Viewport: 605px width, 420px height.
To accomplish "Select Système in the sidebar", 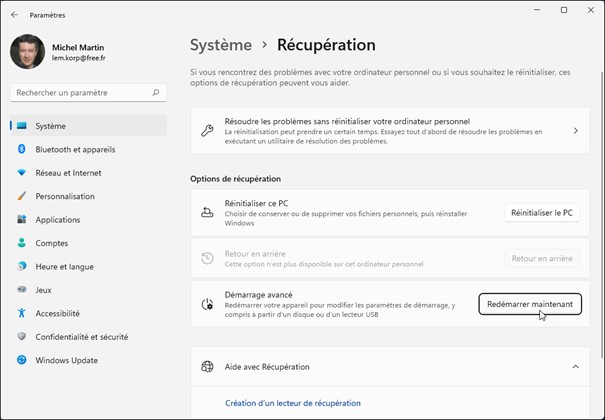I will point(50,126).
